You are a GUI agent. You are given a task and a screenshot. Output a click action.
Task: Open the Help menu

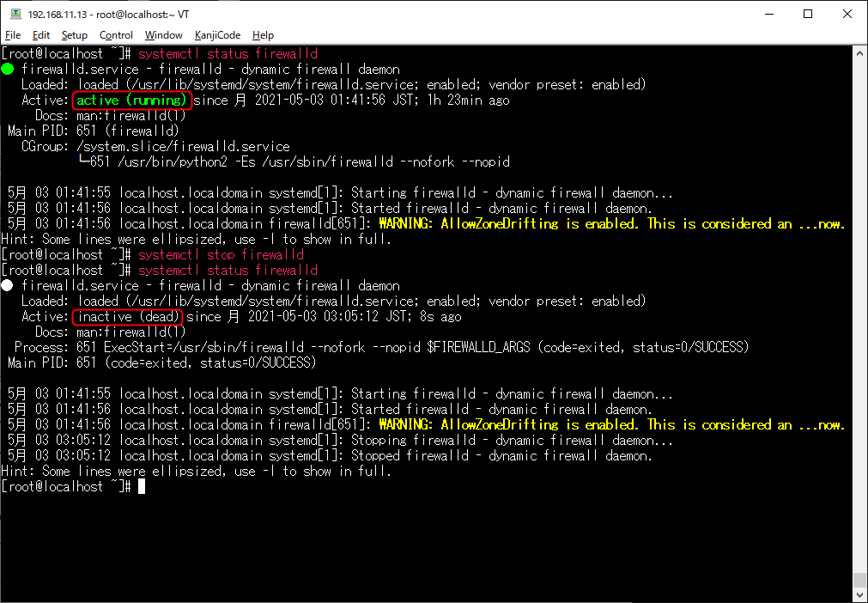264,35
